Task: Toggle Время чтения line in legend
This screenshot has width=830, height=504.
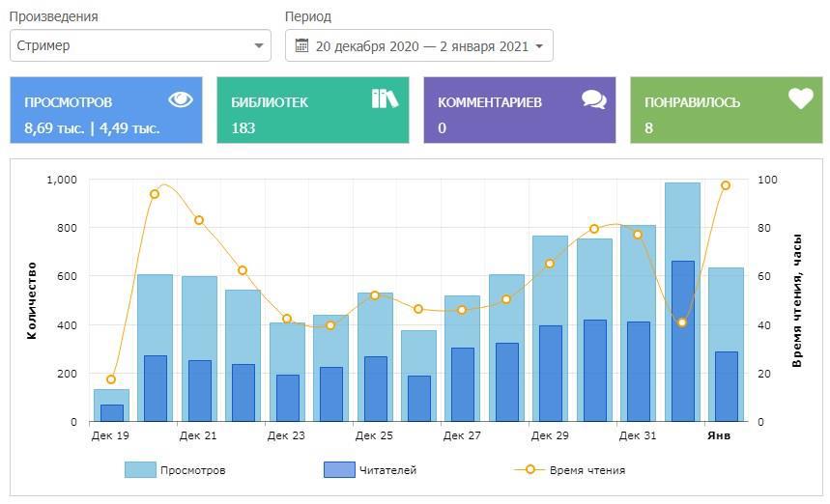Action: (x=587, y=470)
